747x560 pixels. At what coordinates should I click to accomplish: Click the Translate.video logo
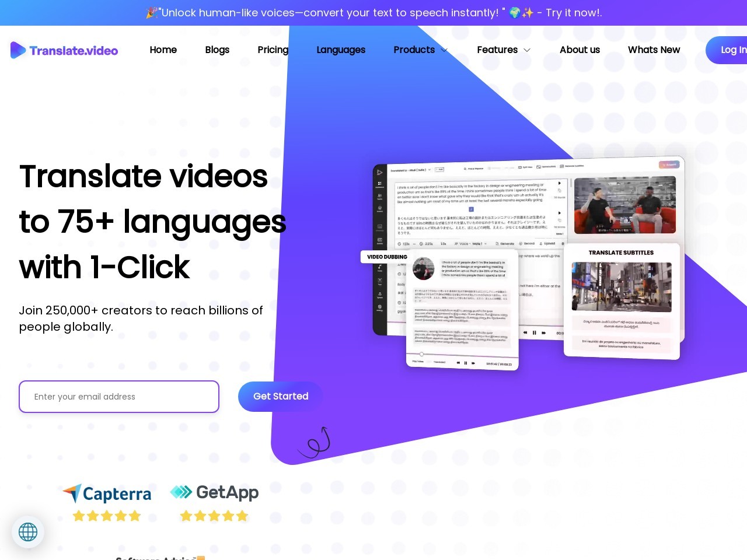click(64, 50)
